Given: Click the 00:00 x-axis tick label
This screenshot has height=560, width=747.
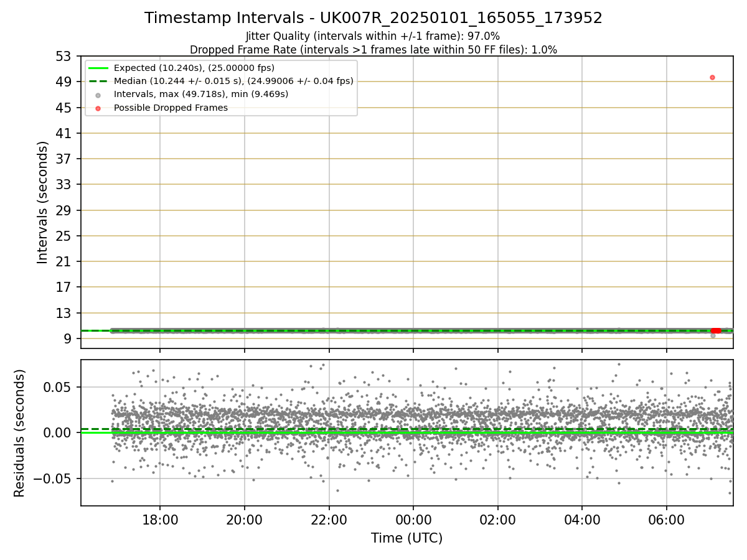Looking at the screenshot, I should (x=413, y=520).
